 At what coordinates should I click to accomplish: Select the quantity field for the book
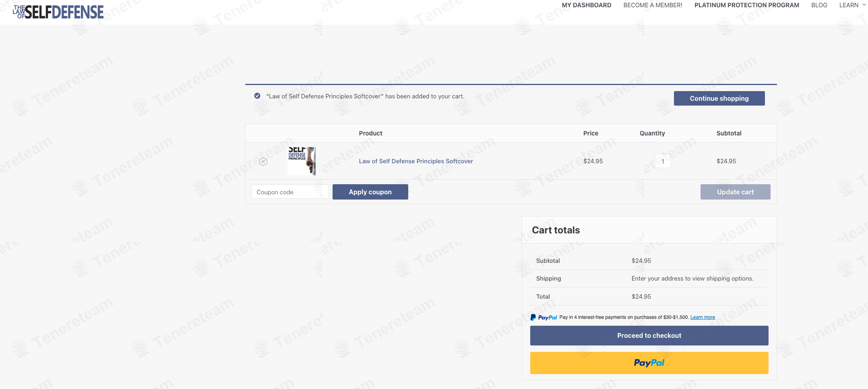click(x=662, y=161)
